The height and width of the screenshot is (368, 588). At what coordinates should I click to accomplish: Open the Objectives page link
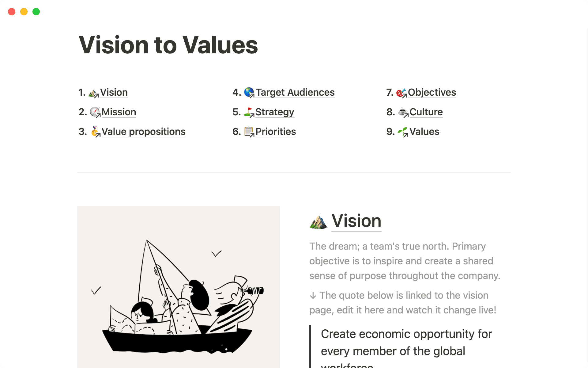click(x=432, y=92)
